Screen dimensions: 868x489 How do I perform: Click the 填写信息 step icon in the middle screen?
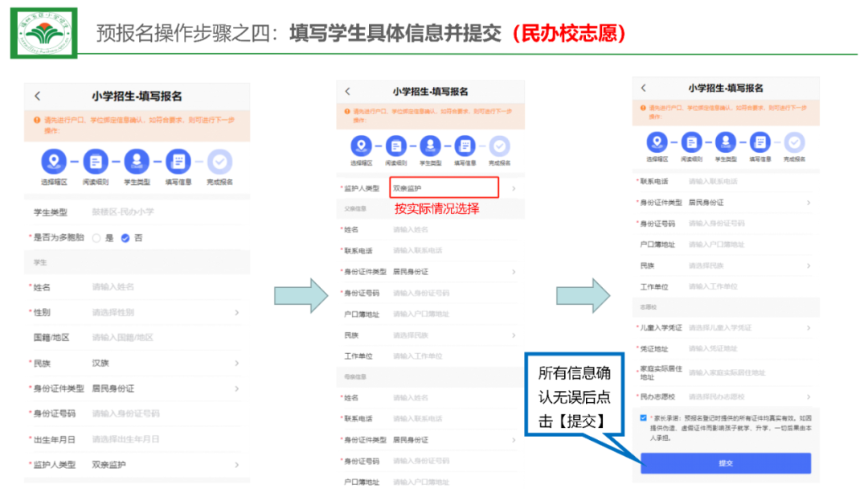click(x=465, y=146)
